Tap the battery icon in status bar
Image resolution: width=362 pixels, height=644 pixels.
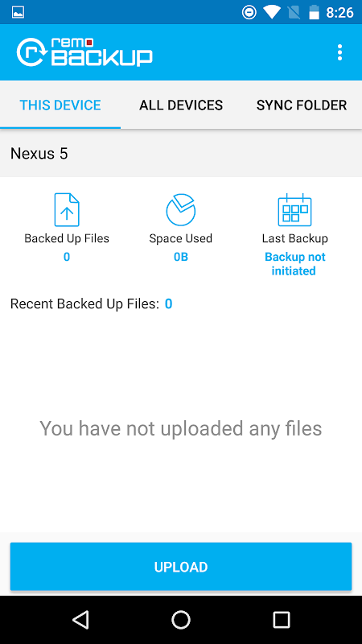[314, 12]
